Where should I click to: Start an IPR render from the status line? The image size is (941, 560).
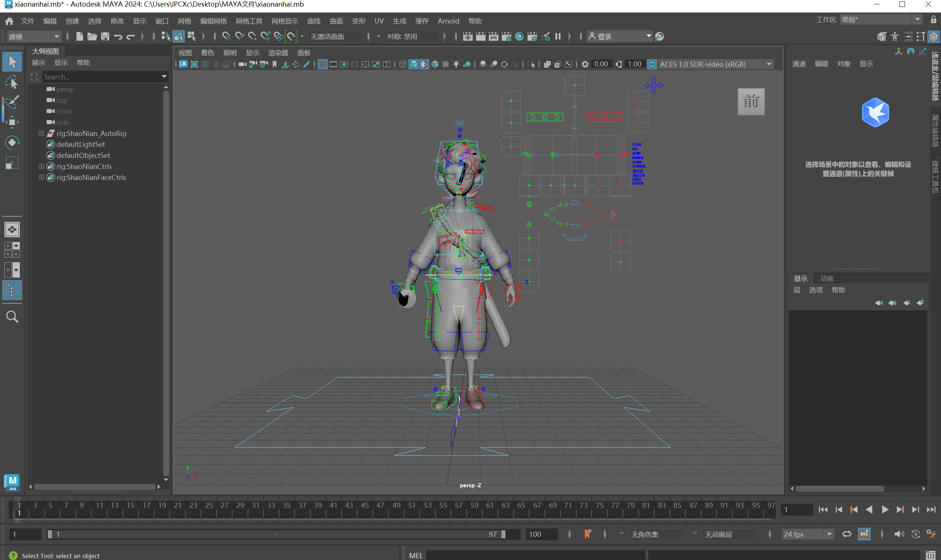click(x=494, y=37)
